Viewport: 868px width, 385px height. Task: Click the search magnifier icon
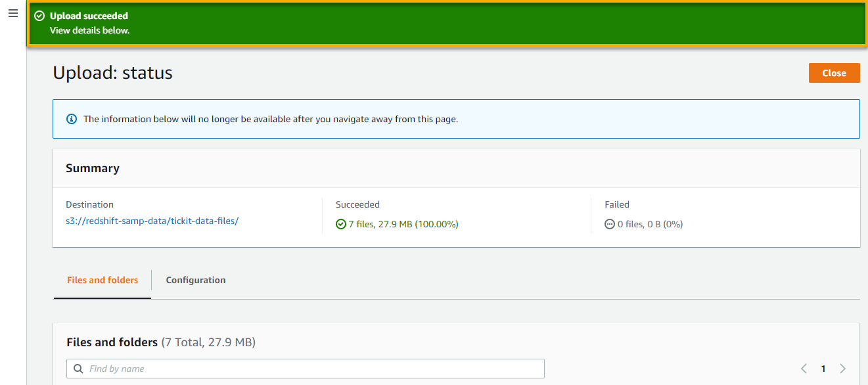(79, 369)
